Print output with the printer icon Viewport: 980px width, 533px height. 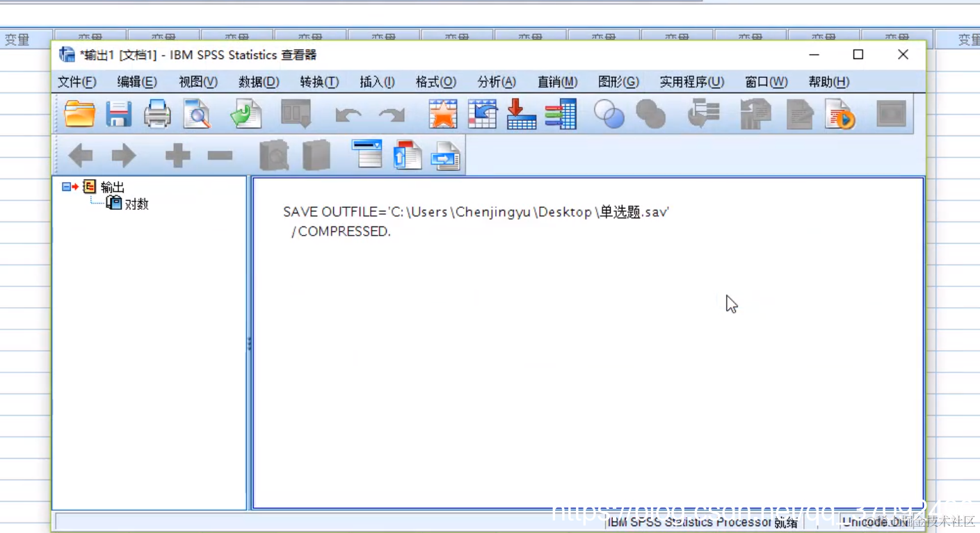click(x=157, y=114)
